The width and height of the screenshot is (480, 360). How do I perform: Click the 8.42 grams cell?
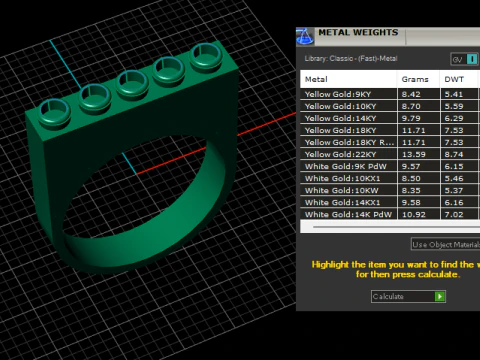click(418, 94)
